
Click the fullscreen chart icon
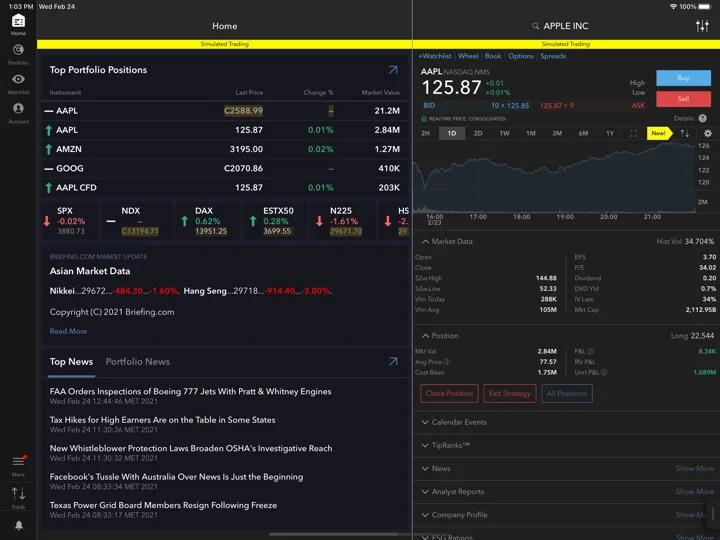click(x=633, y=133)
